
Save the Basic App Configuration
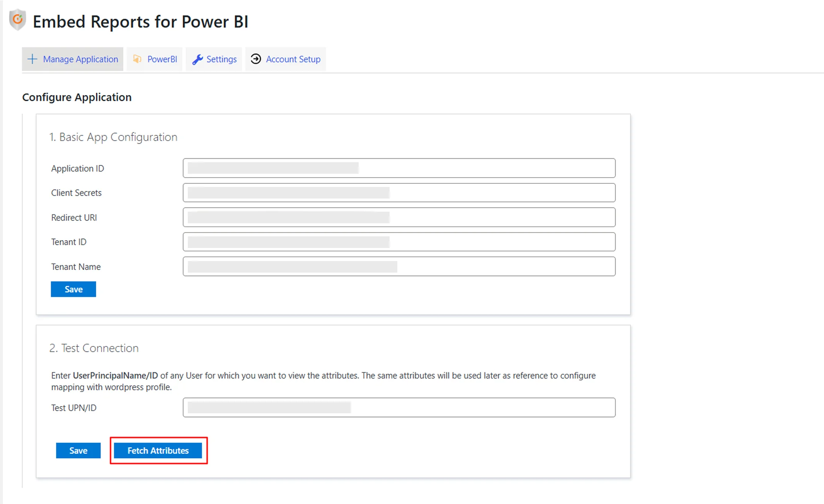(73, 289)
